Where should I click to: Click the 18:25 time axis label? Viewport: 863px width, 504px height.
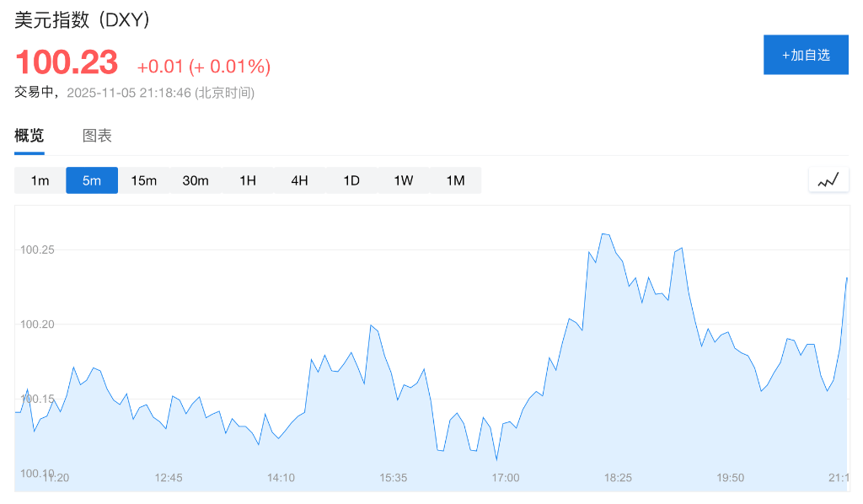[618, 478]
